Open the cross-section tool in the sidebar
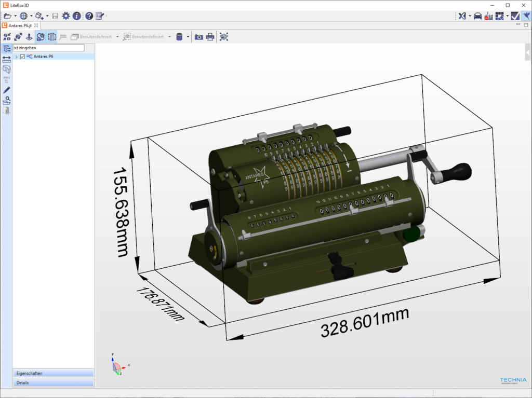The width and height of the screenshot is (532, 398). (x=6, y=70)
